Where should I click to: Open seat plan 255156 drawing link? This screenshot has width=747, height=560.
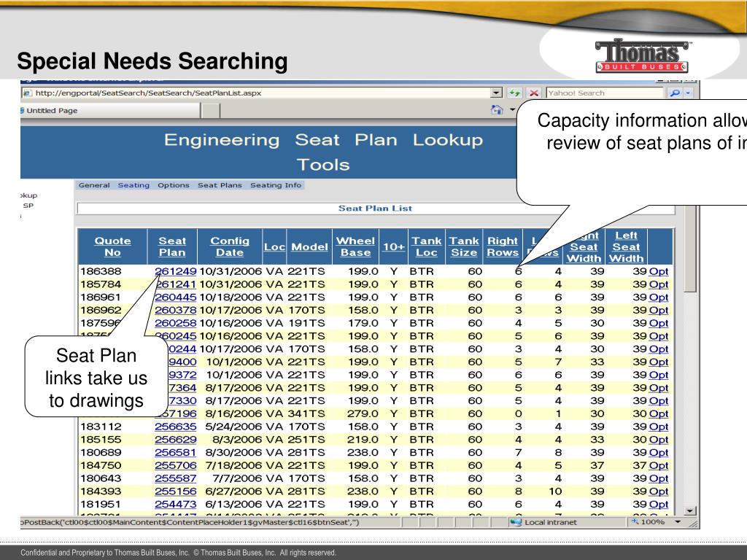point(175,491)
